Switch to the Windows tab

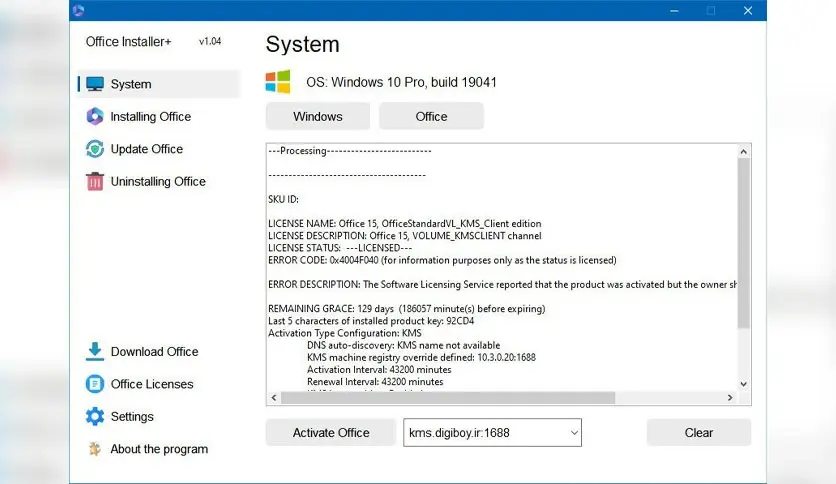pyautogui.click(x=317, y=116)
